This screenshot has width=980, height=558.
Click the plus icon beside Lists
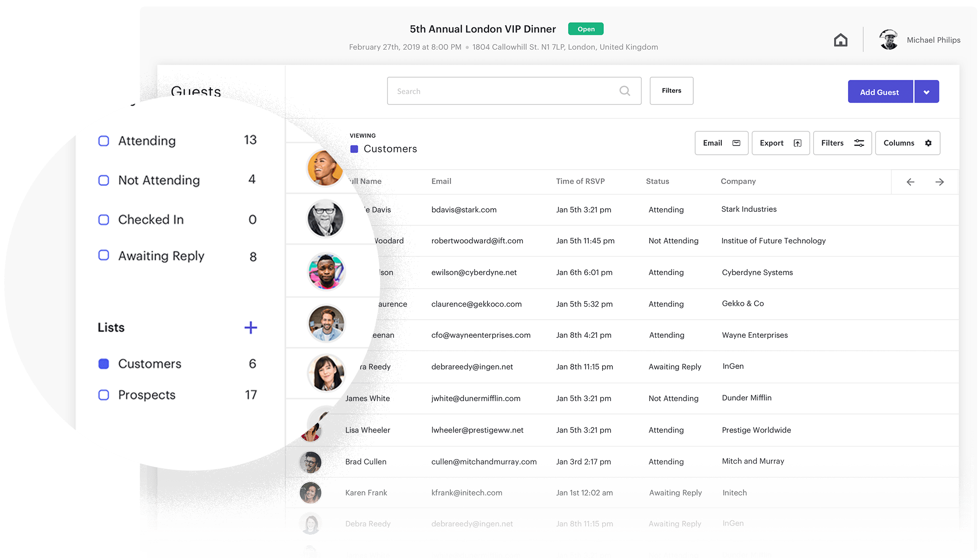(250, 328)
